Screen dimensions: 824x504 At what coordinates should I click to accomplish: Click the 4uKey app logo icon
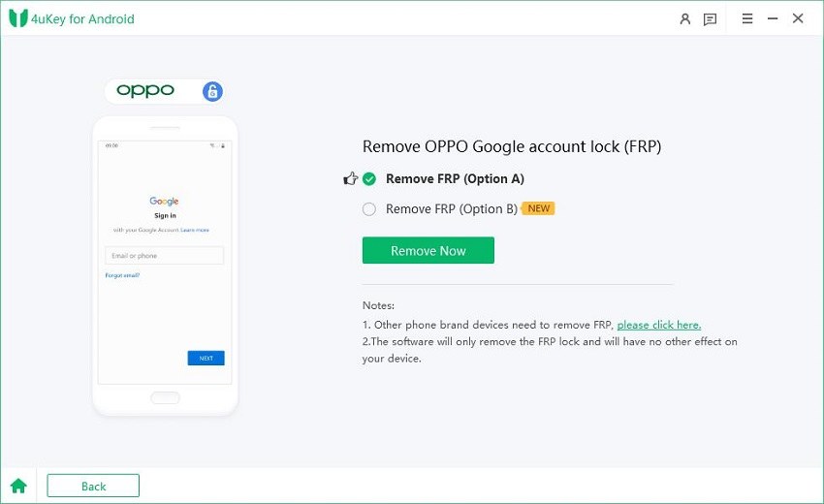point(16,18)
